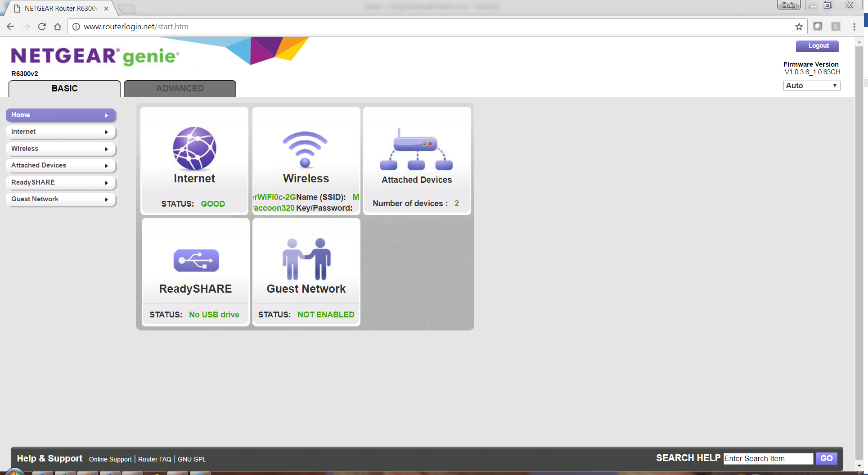Click the R6300v2 model label

click(x=25, y=74)
